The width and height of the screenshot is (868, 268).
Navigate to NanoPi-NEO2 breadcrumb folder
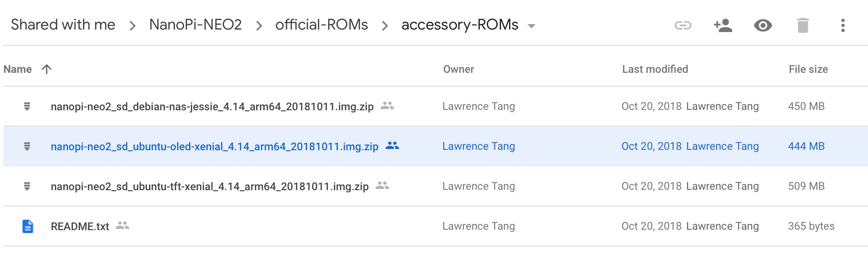[x=195, y=25]
